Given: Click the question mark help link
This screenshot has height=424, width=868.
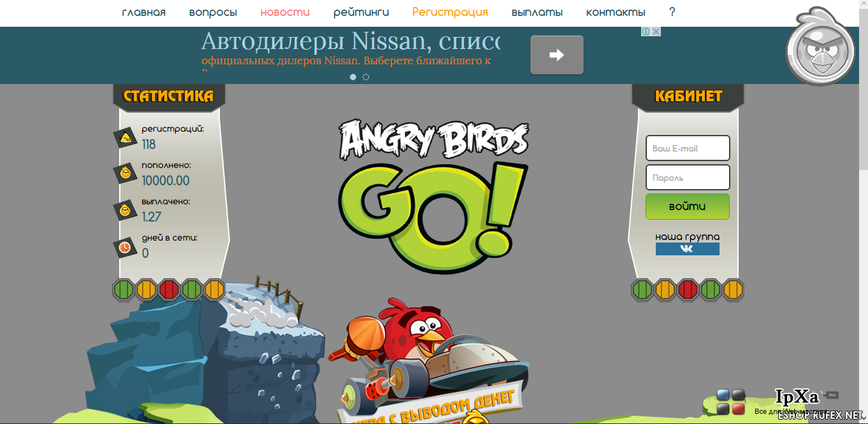Looking at the screenshot, I should pos(672,12).
